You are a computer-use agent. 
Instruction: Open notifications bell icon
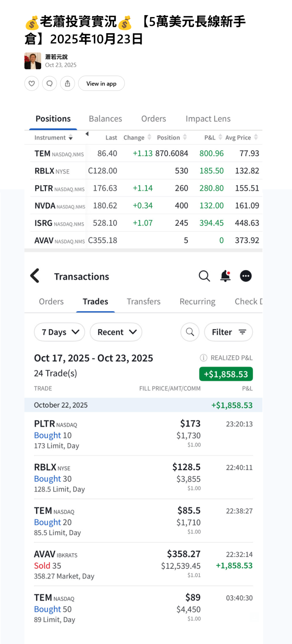225,276
